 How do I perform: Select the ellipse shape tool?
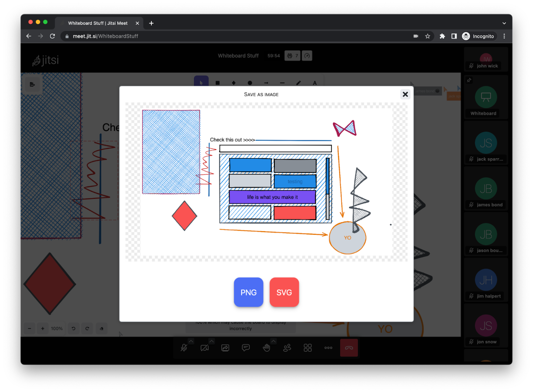click(x=250, y=83)
